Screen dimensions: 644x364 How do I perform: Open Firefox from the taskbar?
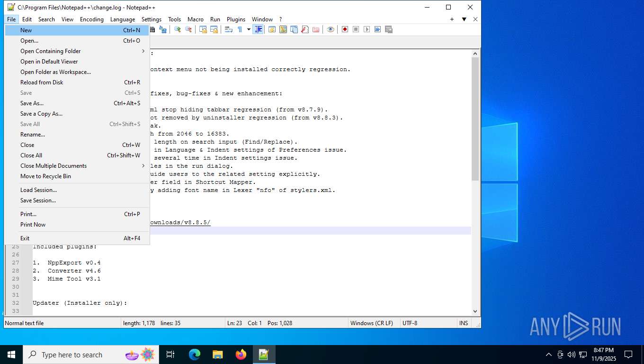241,355
